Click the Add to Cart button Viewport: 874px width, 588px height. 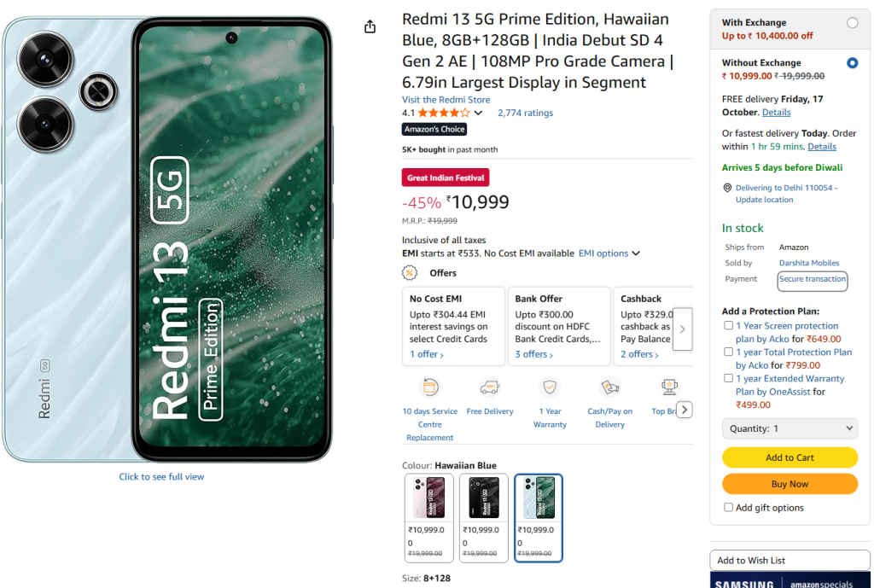pyautogui.click(x=790, y=457)
